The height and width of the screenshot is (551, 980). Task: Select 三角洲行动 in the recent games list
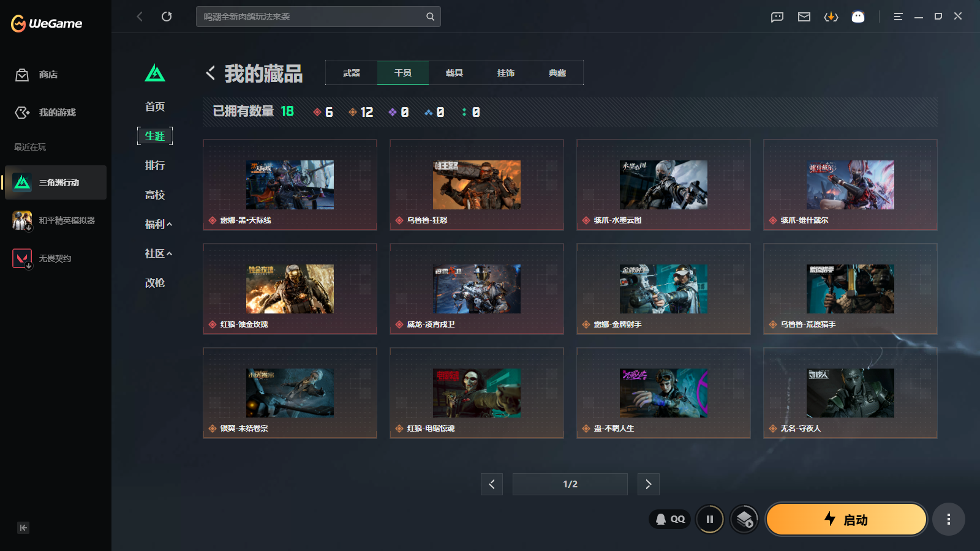(56, 182)
